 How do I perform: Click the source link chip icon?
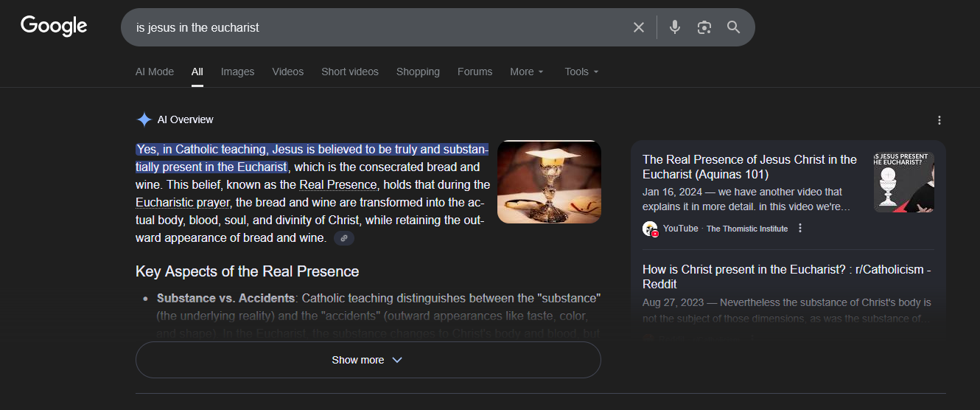click(343, 238)
